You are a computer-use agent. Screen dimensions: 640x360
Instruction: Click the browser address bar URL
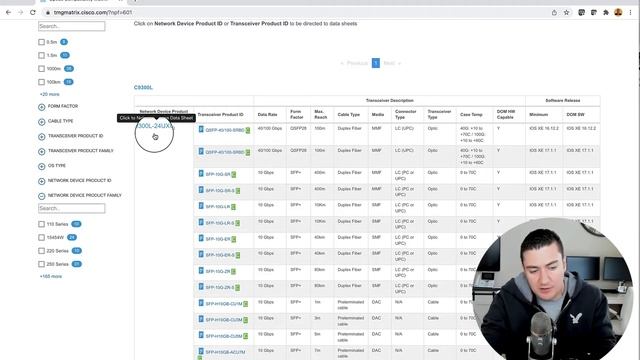click(93, 13)
